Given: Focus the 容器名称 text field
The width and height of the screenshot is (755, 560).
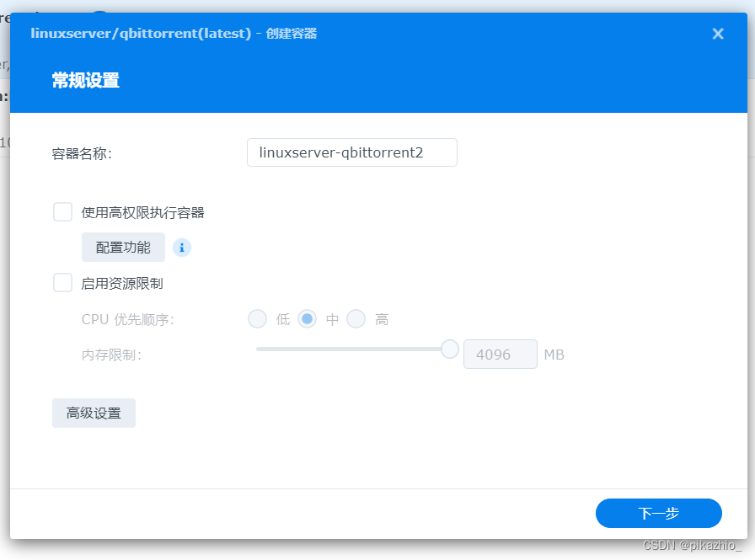Looking at the screenshot, I should point(352,152).
